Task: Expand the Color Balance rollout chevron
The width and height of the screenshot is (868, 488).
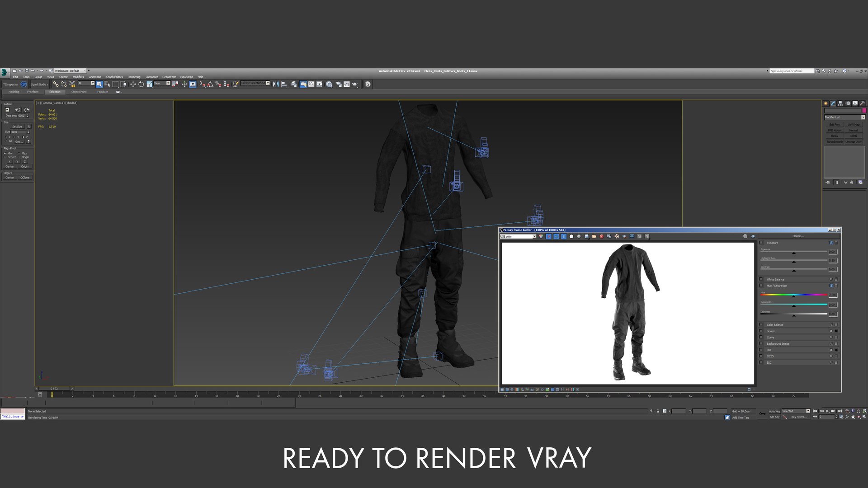Action: pos(831,324)
